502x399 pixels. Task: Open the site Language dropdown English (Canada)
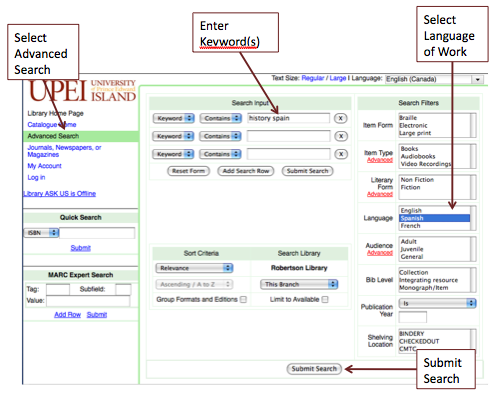[x=434, y=79]
